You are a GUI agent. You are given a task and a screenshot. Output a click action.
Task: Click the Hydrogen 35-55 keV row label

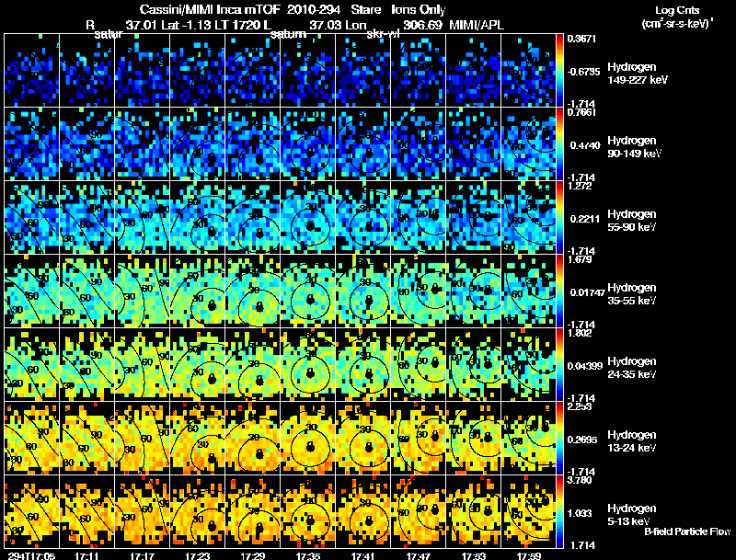632,294
